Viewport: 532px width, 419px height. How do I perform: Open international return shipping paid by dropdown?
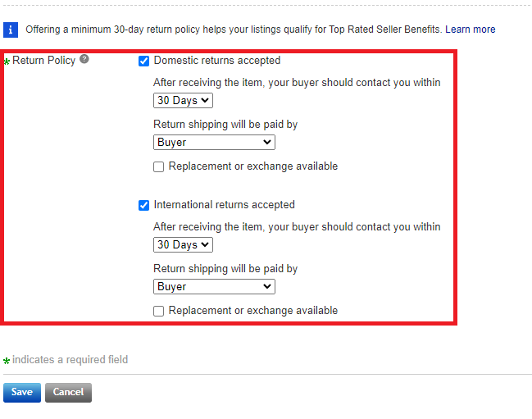214,286
